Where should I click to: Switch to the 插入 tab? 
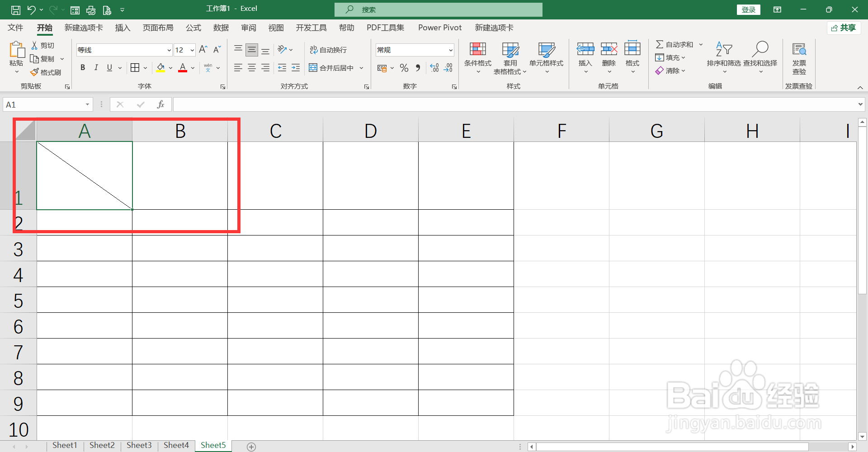point(123,28)
